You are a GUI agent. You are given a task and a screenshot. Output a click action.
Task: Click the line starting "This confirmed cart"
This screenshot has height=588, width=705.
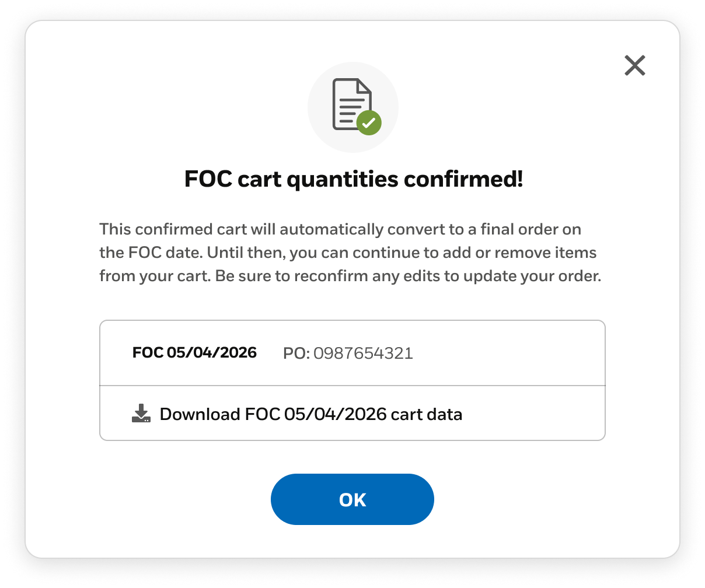[340, 229]
